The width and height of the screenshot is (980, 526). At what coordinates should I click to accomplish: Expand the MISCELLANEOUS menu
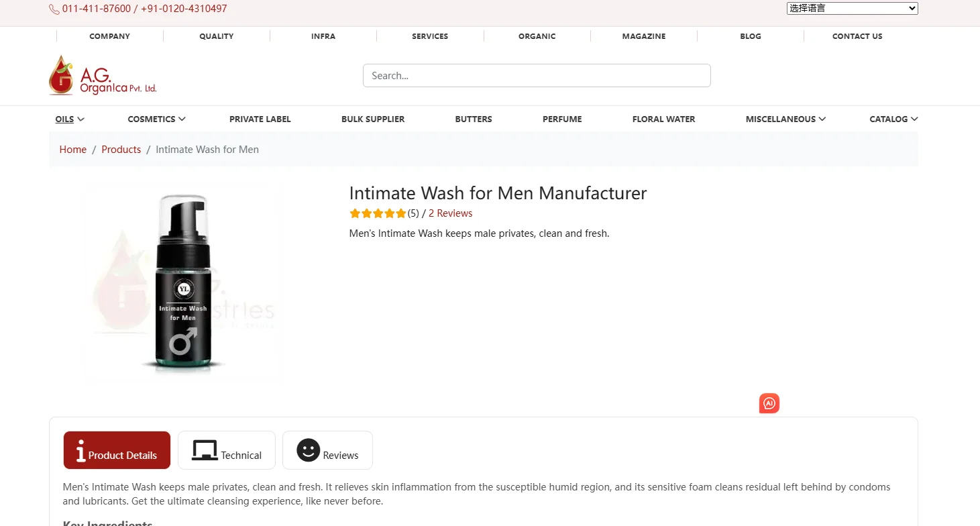click(785, 119)
